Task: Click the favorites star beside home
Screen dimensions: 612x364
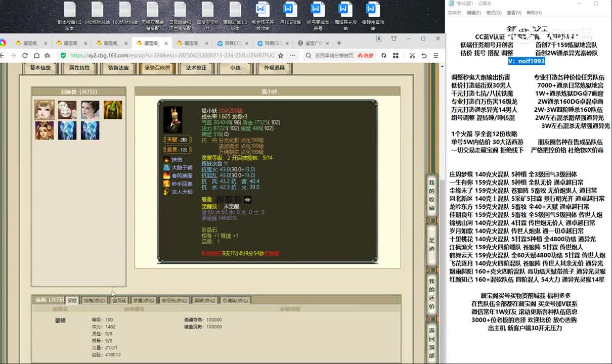Action: [48, 55]
